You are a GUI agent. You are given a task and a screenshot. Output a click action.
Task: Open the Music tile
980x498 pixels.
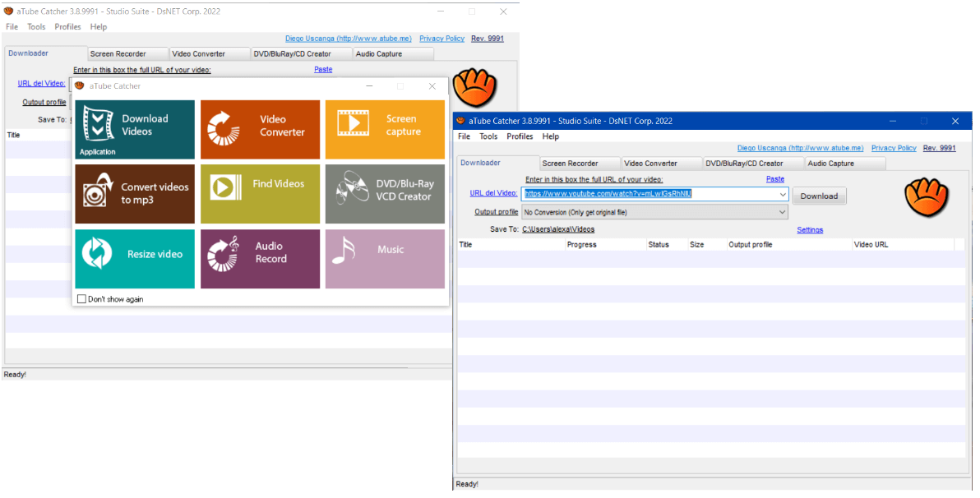(x=385, y=259)
